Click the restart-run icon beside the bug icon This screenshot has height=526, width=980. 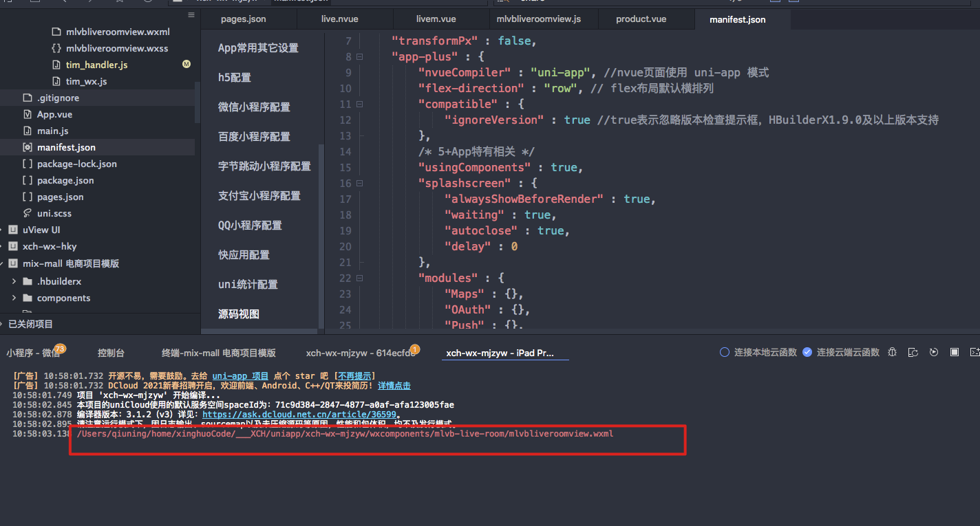click(x=913, y=352)
